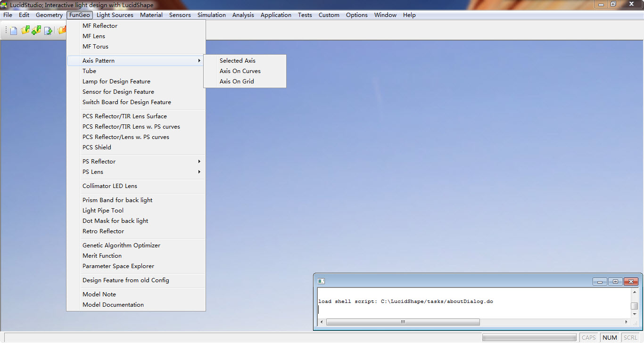Open the Window menu
This screenshot has width=644, height=343.
[386, 15]
